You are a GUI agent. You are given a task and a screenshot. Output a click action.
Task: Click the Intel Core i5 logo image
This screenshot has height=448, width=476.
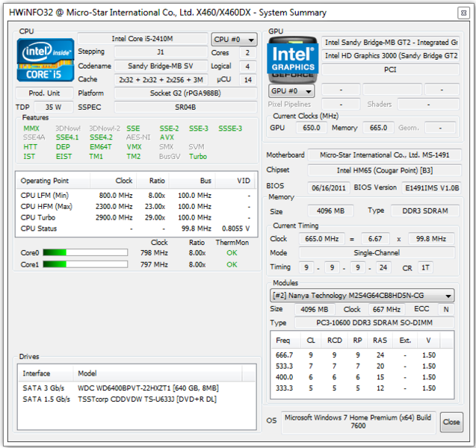point(46,60)
